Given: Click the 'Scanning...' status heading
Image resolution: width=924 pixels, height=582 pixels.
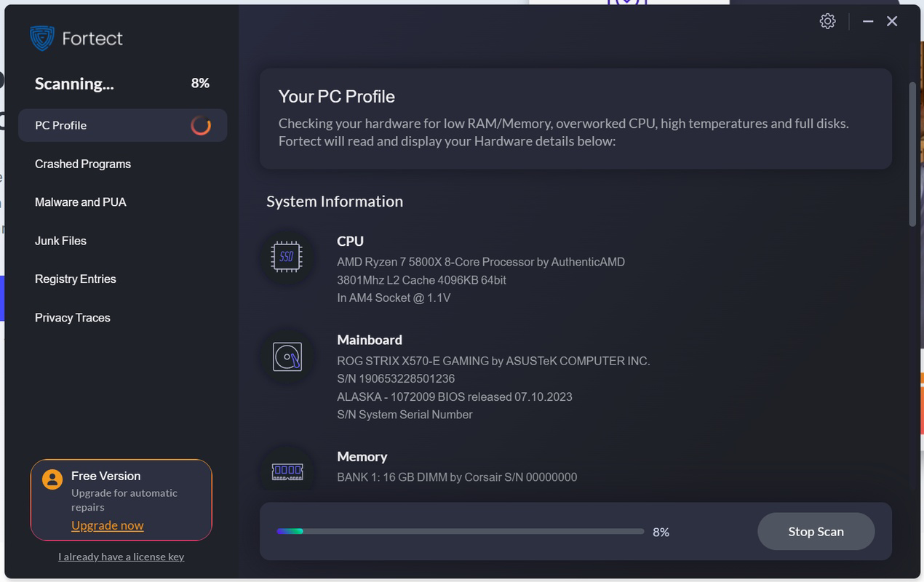Looking at the screenshot, I should [74, 84].
